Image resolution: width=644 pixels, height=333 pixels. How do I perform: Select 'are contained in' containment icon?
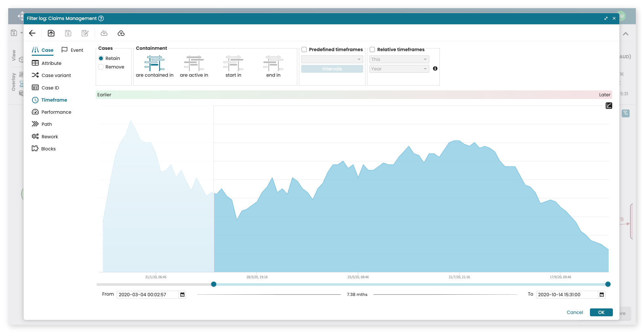pyautogui.click(x=155, y=63)
